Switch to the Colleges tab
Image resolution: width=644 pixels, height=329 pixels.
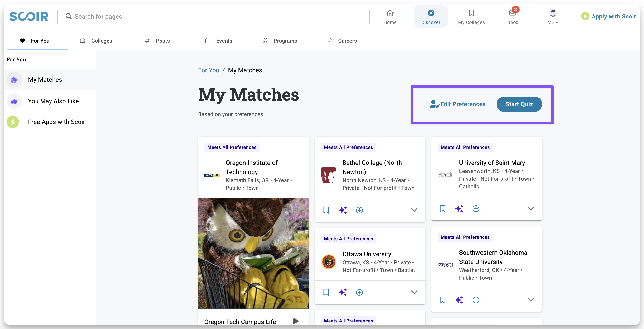point(96,41)
